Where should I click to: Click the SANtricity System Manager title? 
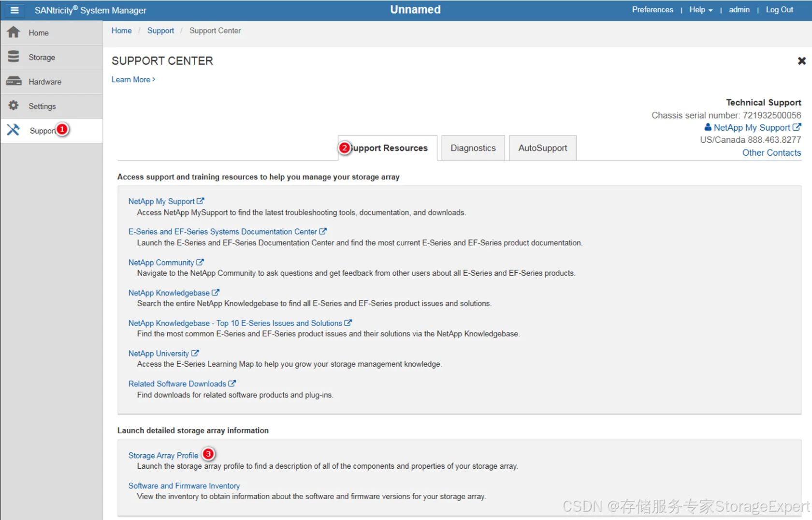pyautogui.click(x=90, y=10)
